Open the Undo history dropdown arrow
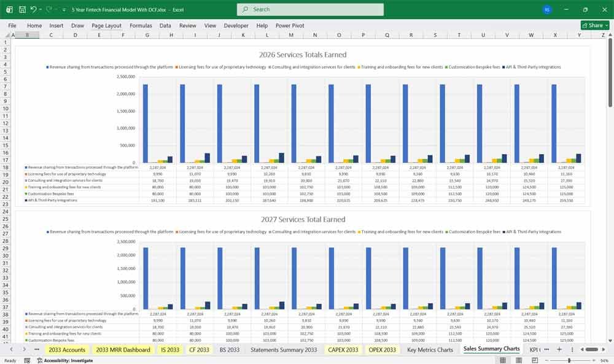 (41, 9)
